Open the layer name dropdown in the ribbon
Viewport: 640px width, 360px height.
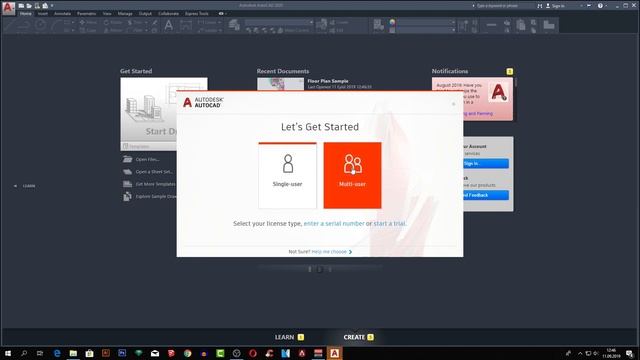[279, 22]
